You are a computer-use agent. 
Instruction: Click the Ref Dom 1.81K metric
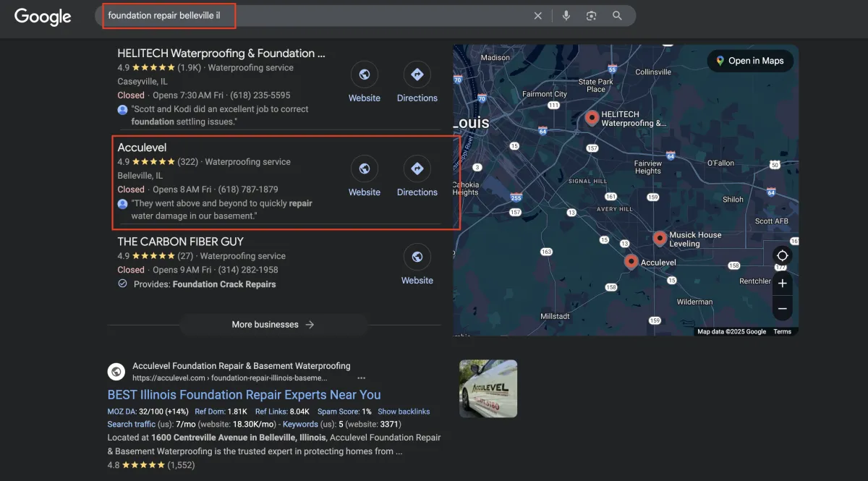[x=221, y=412]
